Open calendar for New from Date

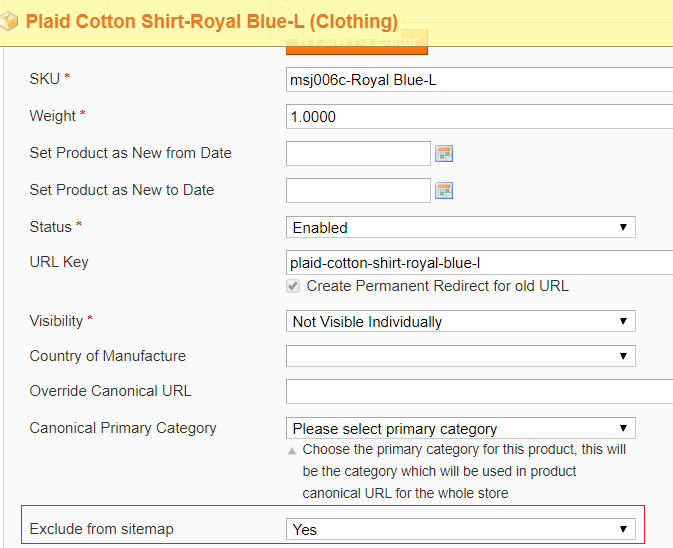[445, 153]
